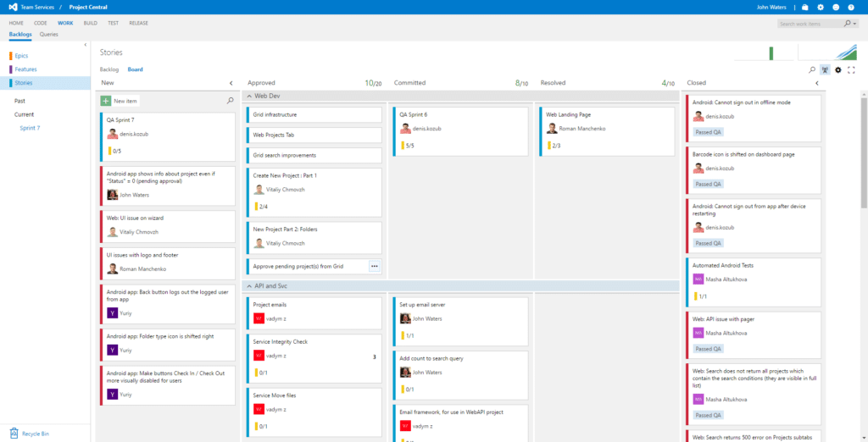The width and height of the screenshot is (868, 442).
Task: Click search work items magnifier icon
Action: pyautogui.click(x=847, y=24)
